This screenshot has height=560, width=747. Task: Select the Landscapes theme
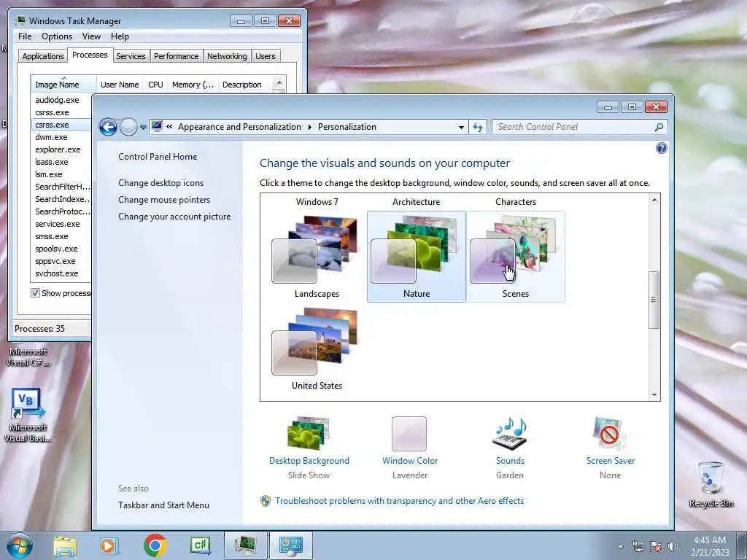(x=317, y=256)
